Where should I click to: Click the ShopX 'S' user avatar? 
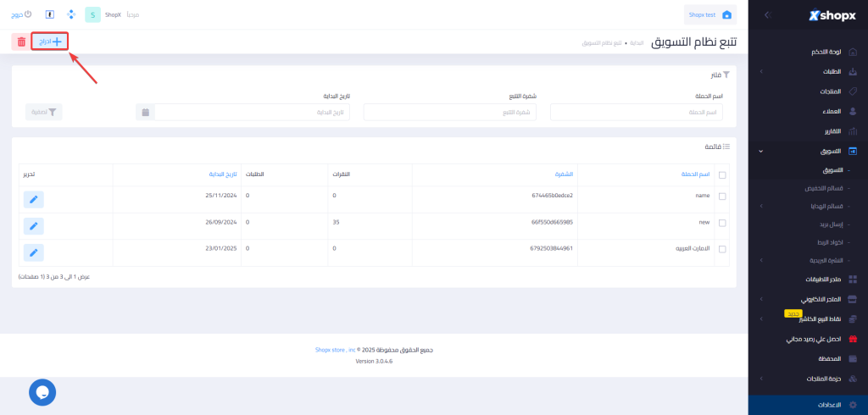pos(92,14)
